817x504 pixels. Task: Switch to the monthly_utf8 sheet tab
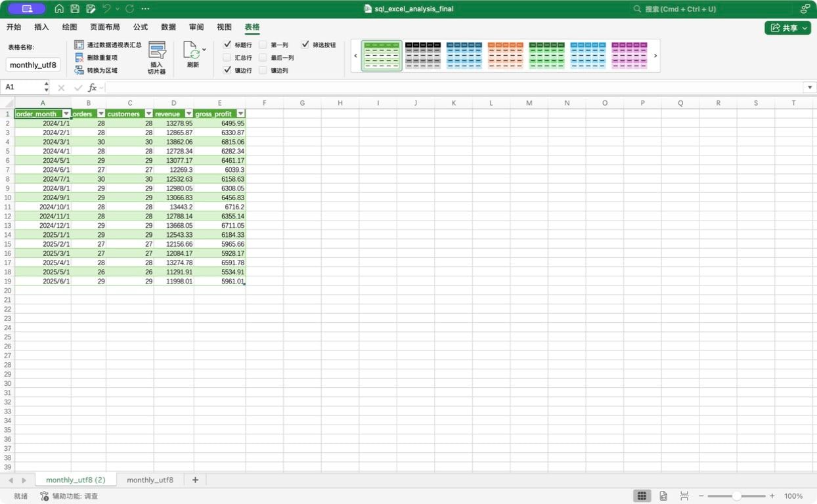[x=150, y=480]
